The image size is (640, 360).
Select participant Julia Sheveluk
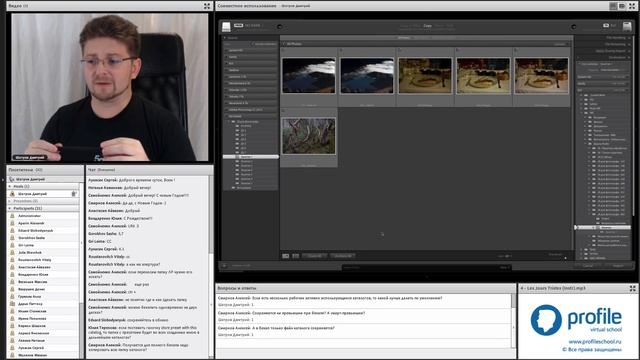point(44,252)
